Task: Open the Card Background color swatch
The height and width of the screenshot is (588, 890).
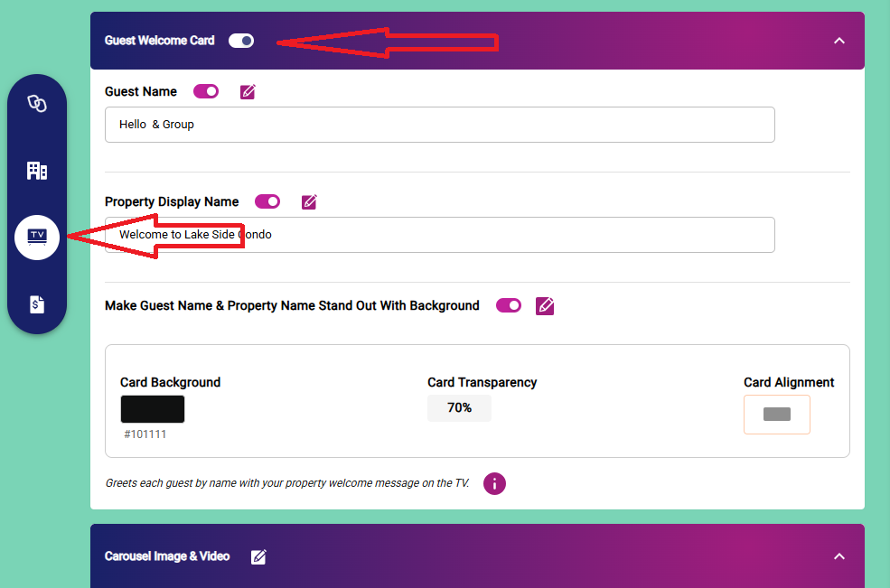Action: (153, 409)
